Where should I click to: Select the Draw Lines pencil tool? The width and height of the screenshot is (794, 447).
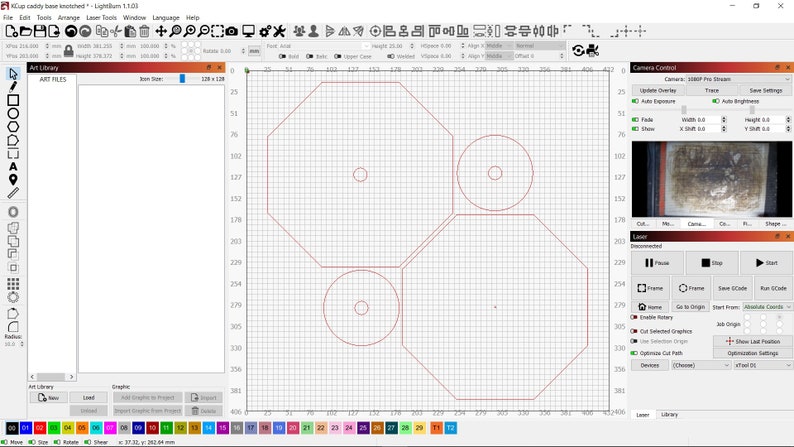pos(13,87)
